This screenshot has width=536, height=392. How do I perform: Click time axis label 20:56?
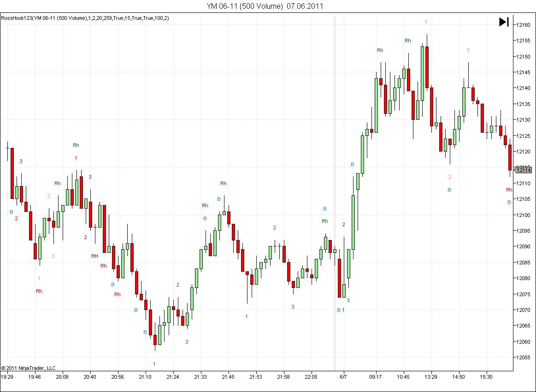pos(118,377)
